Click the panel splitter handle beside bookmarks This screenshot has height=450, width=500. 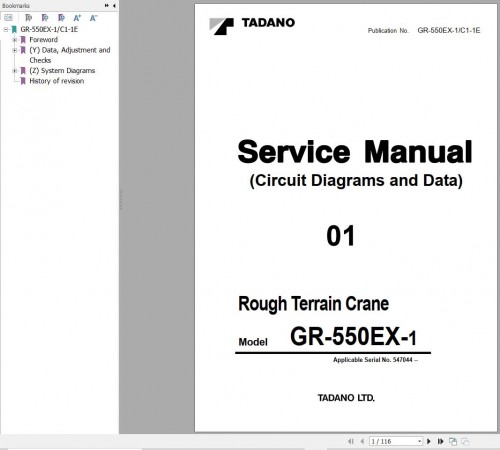point(120,199)
